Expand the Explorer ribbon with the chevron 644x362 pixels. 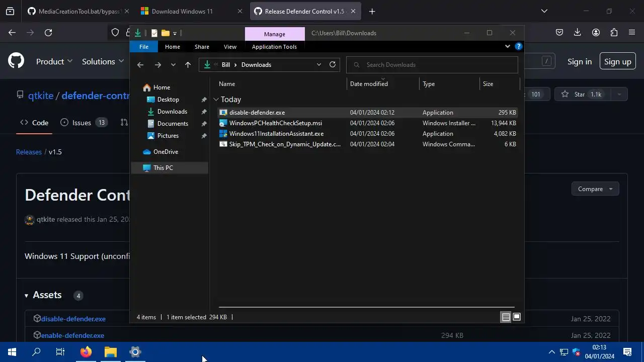(x=507, y=46)
